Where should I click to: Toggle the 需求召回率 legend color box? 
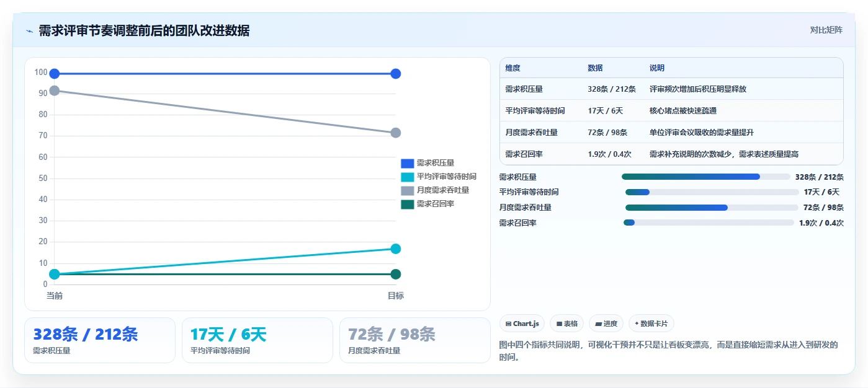pyautogui.click(x=407, y=205)
